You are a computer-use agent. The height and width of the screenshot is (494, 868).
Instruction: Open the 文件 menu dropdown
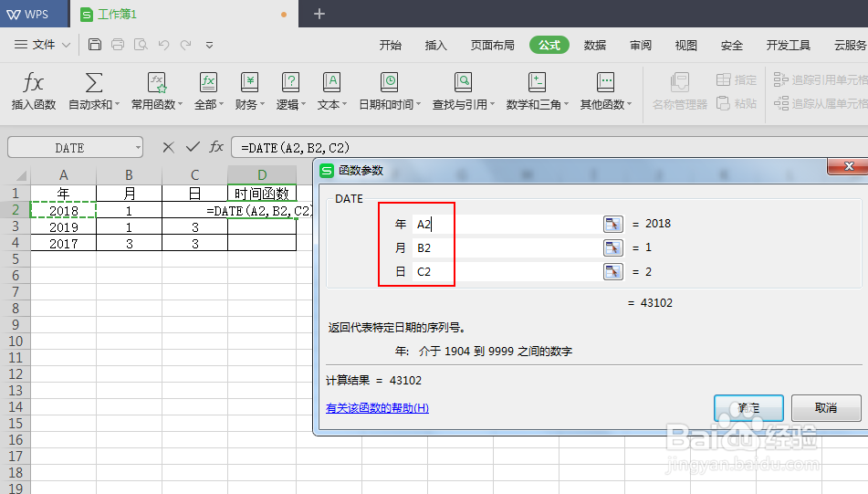[x=43, y=45]
